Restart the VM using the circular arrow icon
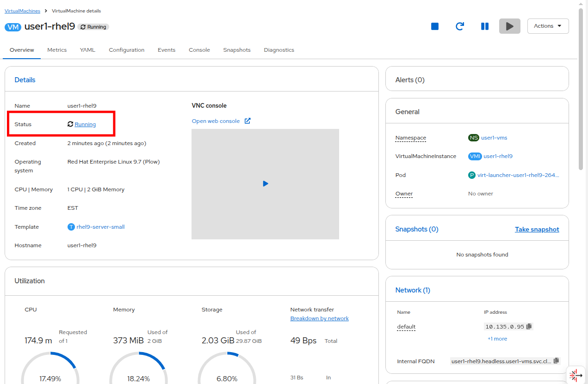 pyautogui.click(x=460, y=26)
